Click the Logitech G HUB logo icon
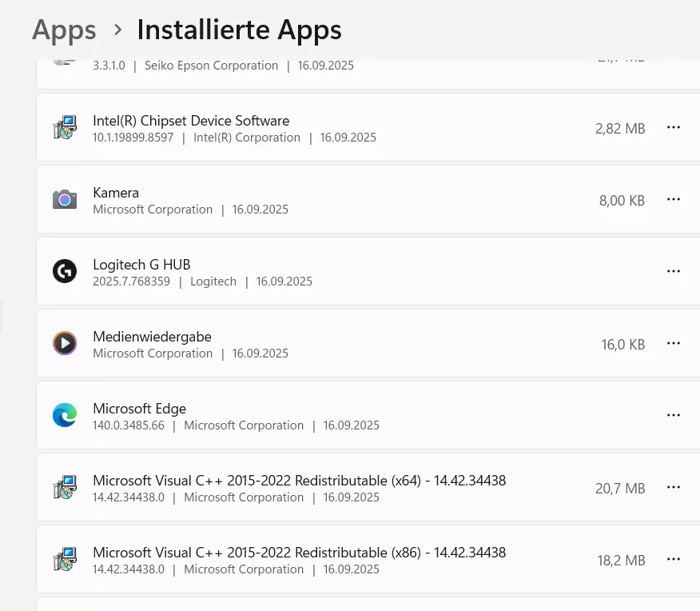700x611 pixels. click(65, 271)
